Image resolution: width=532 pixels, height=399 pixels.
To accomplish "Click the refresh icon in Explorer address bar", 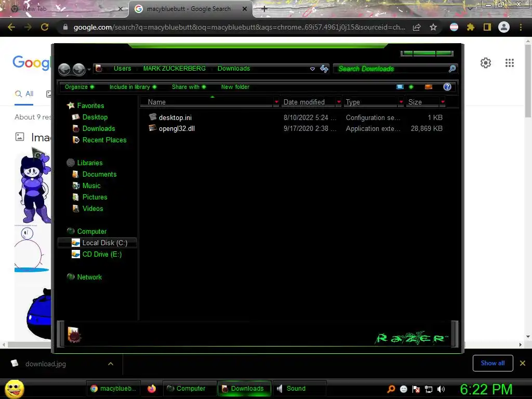I will click(324, 69).
